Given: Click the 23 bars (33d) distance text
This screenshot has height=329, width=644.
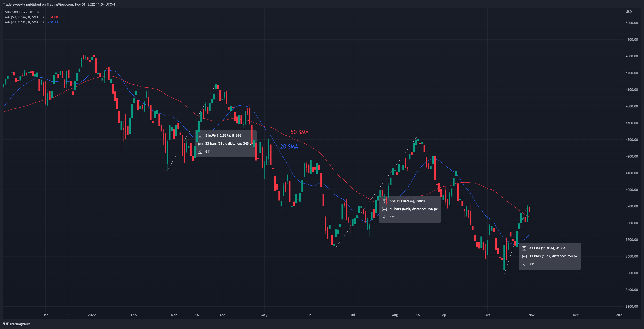Looking at the screenshot, I should (x=229, y=143).
